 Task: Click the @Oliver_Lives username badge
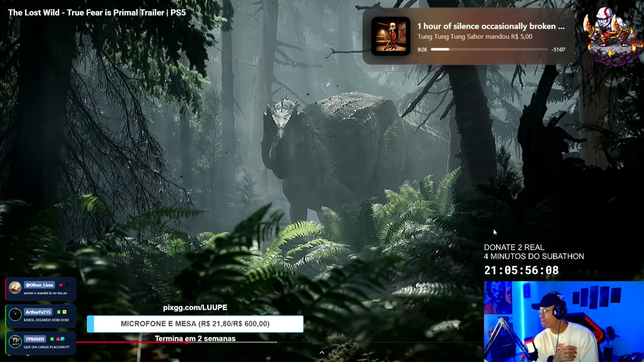tap(39, 285)
